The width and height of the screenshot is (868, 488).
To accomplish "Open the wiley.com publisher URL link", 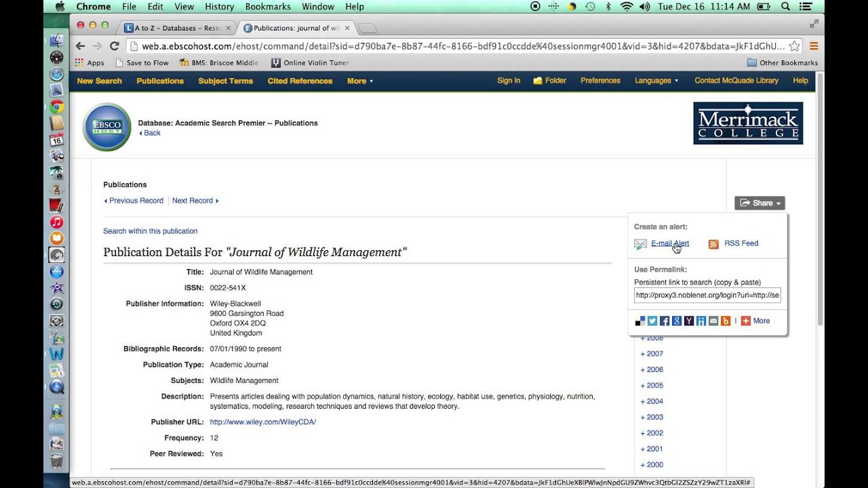I will pos(263,422).
